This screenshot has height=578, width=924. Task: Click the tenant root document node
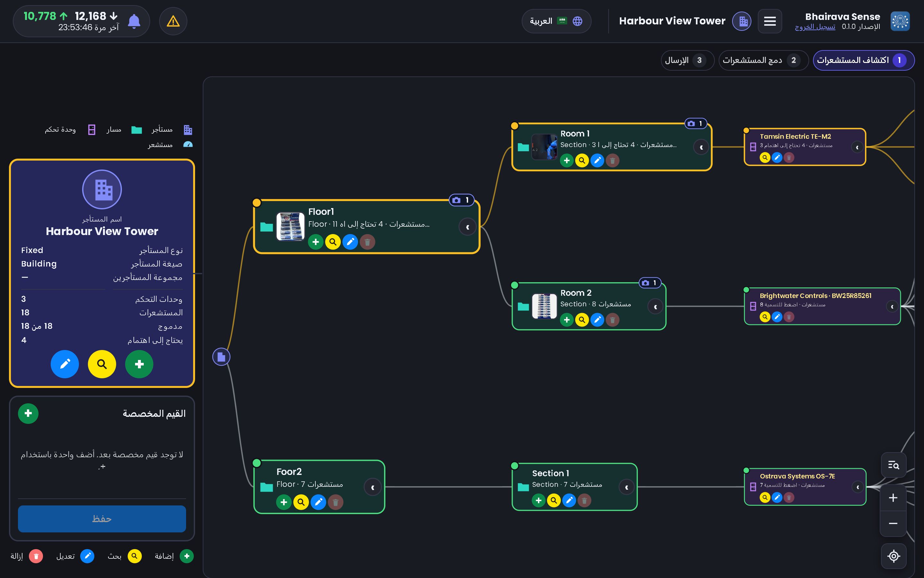point(221,357)
